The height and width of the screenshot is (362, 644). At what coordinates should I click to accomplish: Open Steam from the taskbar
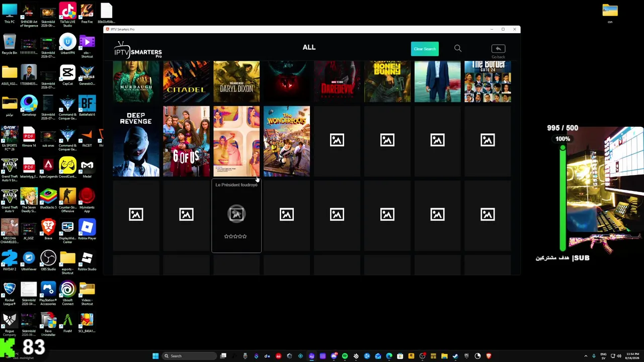[455, 356]
